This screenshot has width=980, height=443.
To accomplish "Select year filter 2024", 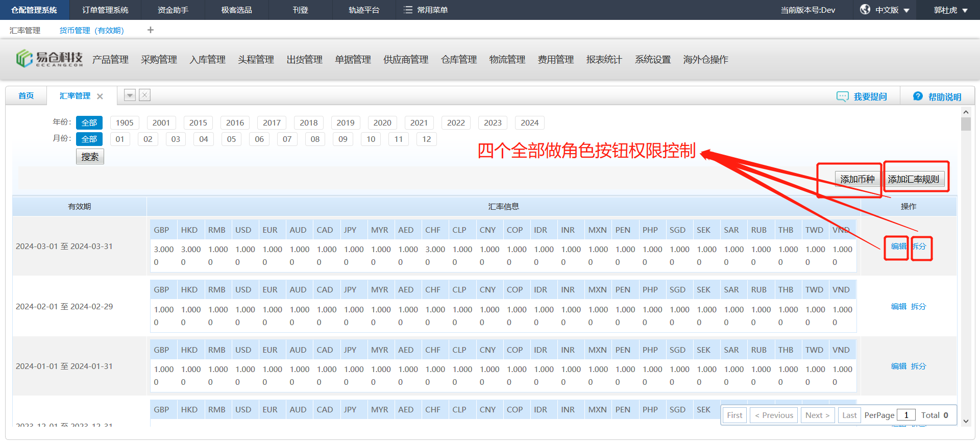I will [529, 122].
